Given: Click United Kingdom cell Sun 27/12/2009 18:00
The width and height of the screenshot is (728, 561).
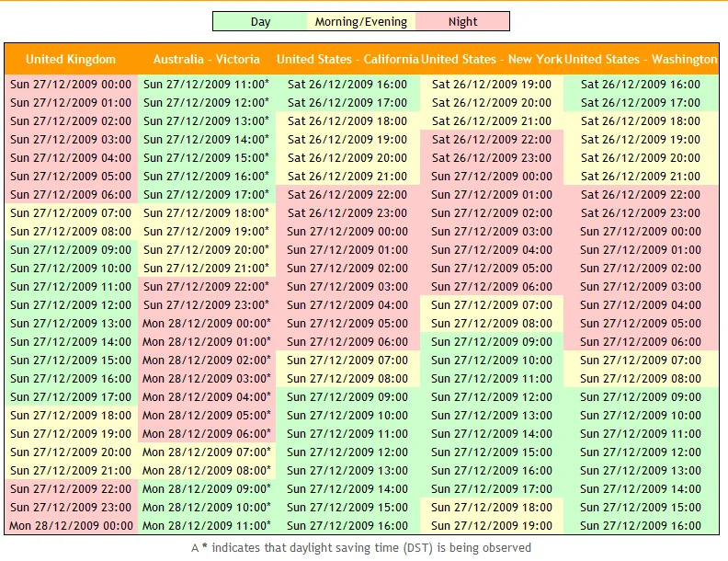Looking at the screenshot, I should pos(71,415).
